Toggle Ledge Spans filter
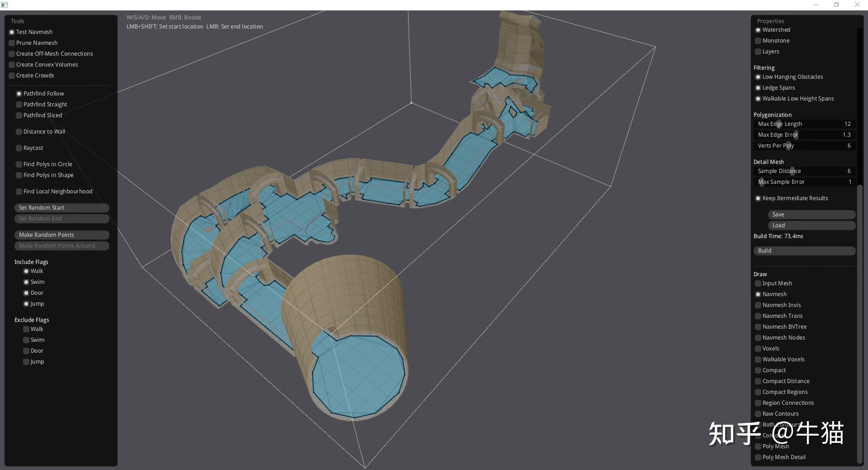Viewport: 868px width, 470px height. pyautogui.click(x=759, y=88)
